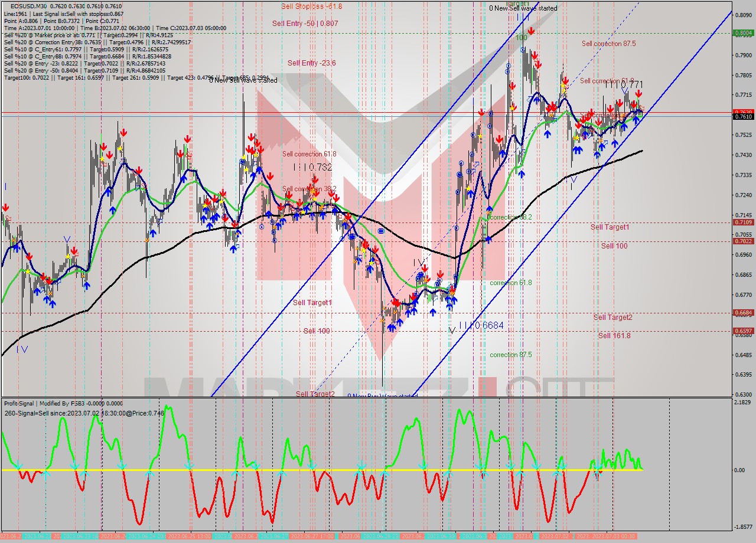Viewport: 756px width, 543px height.
Task: Click the green 'correction 61.8' label
Action: coord(511,283)
